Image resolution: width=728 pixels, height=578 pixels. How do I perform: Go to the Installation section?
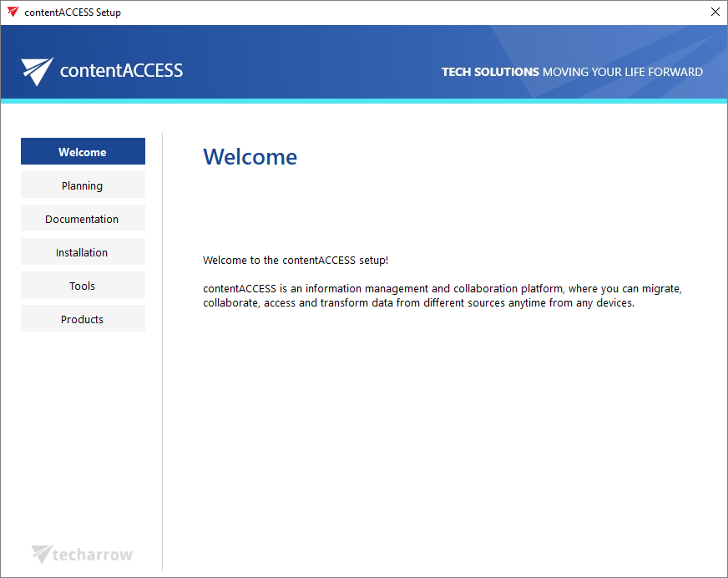(83, 251)
